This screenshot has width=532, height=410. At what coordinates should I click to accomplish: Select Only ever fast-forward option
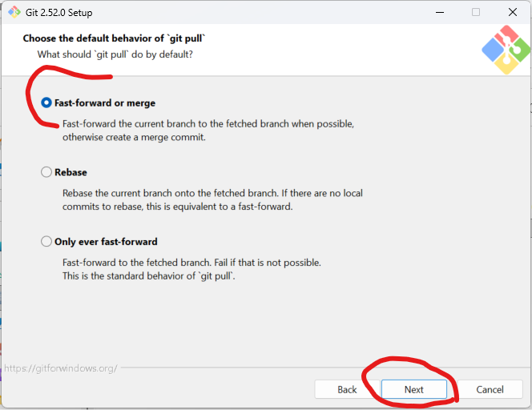99,242
